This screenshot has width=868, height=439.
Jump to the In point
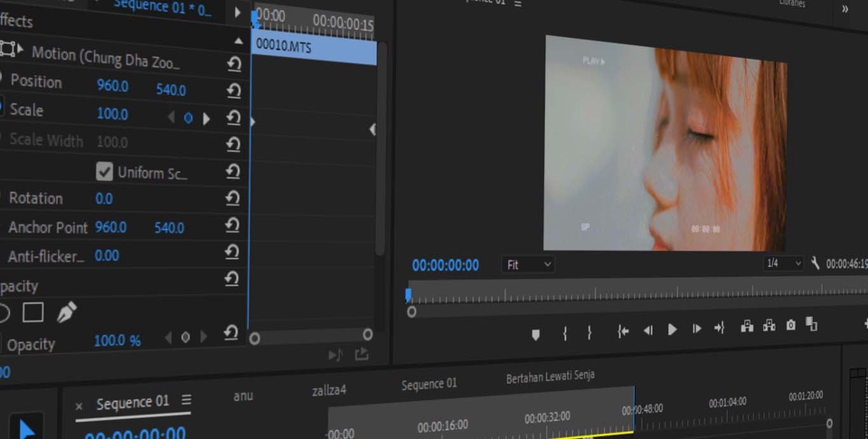point(623,331)
